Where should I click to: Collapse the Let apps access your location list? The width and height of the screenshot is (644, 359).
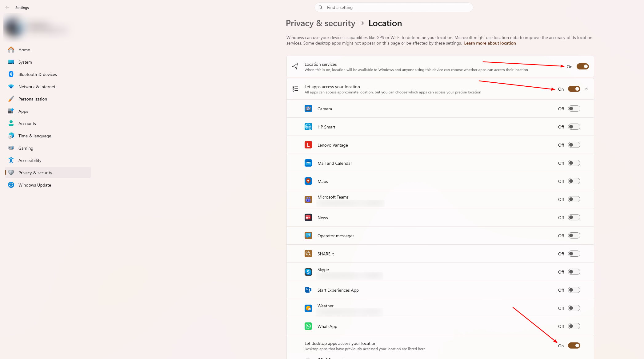(x=586, y=89)
